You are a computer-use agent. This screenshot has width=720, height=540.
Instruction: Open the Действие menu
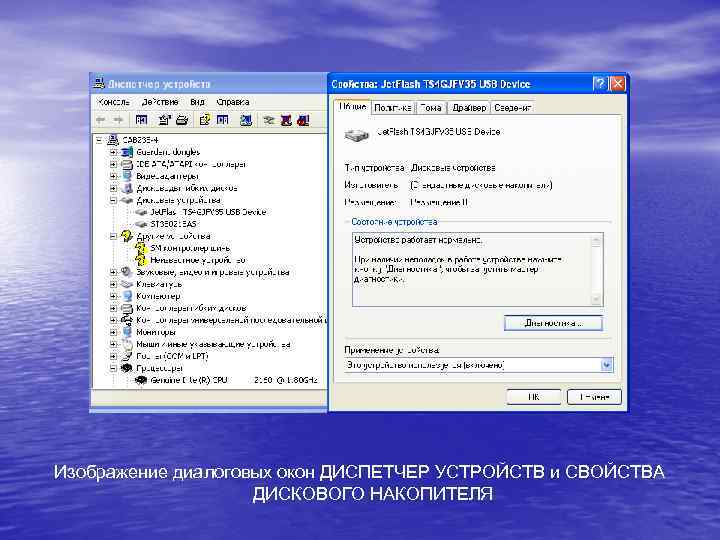tap(160, 102)
